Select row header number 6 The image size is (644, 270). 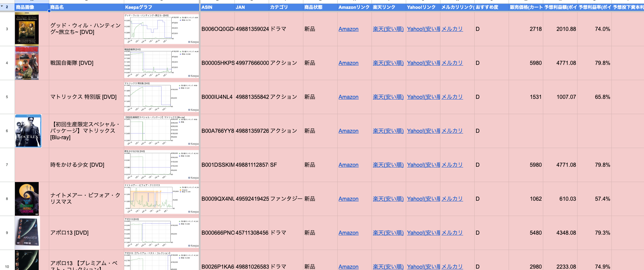click(7, 131)
